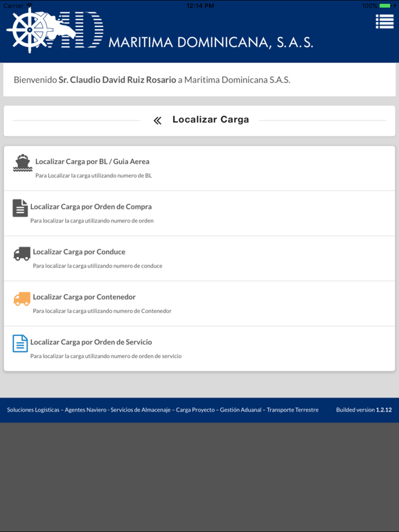Viewport: 399px width, 532px height.
Task: Tap user name Sr. Claudio David Ruiz Rosario
Action: point(117,80)
